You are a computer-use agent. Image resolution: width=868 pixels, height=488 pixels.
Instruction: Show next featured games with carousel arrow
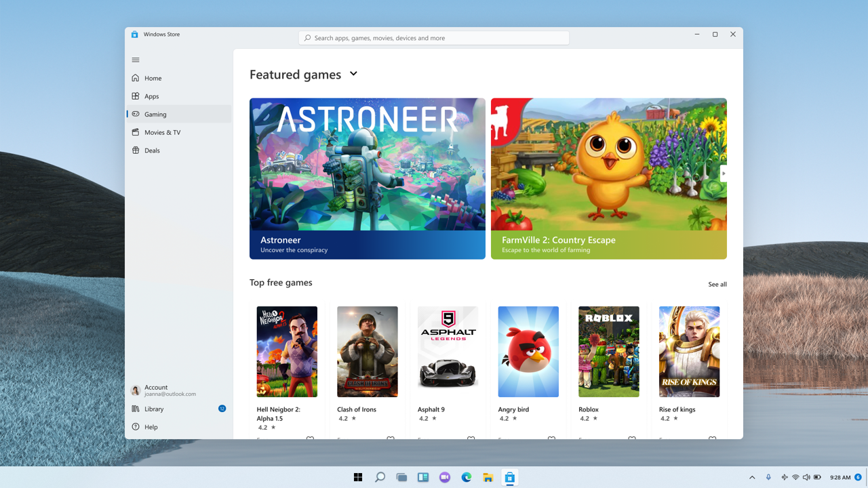coord(724,174)
